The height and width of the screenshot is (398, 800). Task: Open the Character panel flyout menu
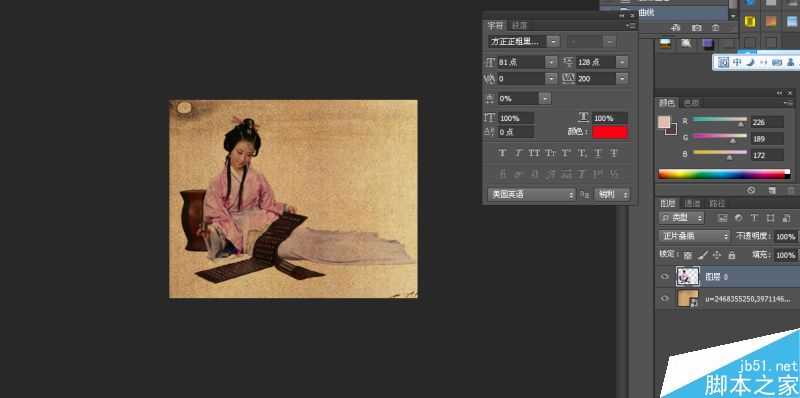632,25
